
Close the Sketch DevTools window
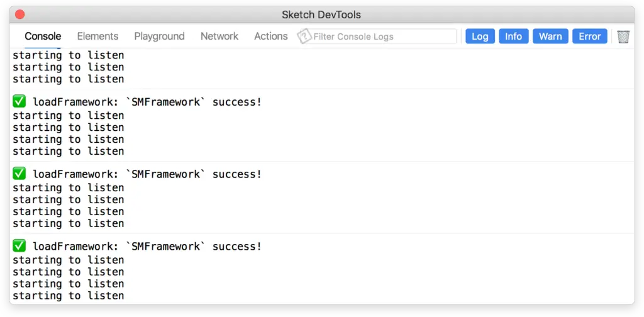tap(19, 14)
